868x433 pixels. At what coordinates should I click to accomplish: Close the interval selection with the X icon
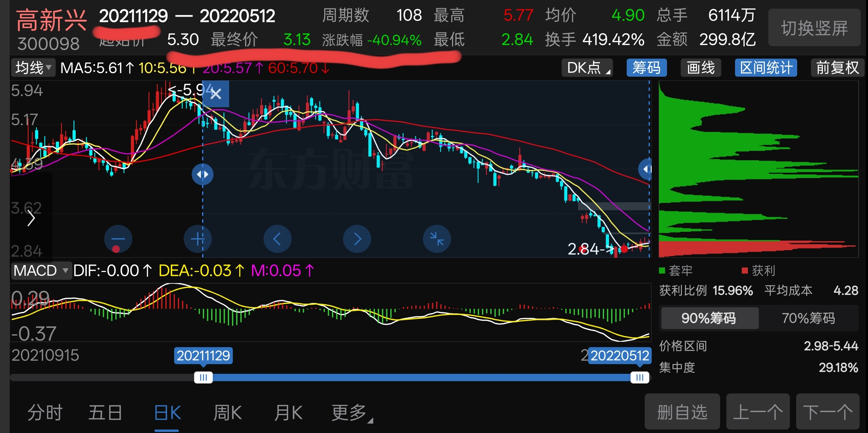(x=216, y=94)
